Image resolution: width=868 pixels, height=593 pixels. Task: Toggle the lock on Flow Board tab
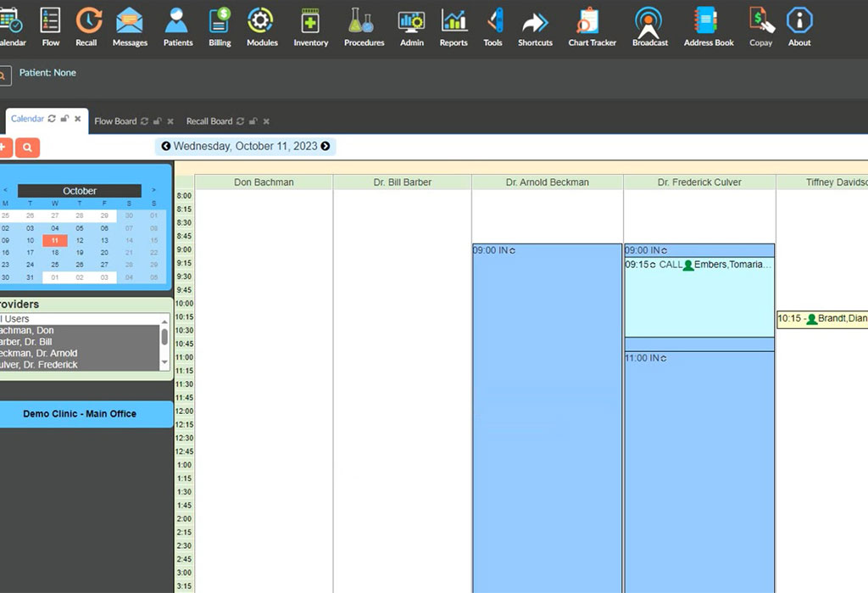click(158, 121)
